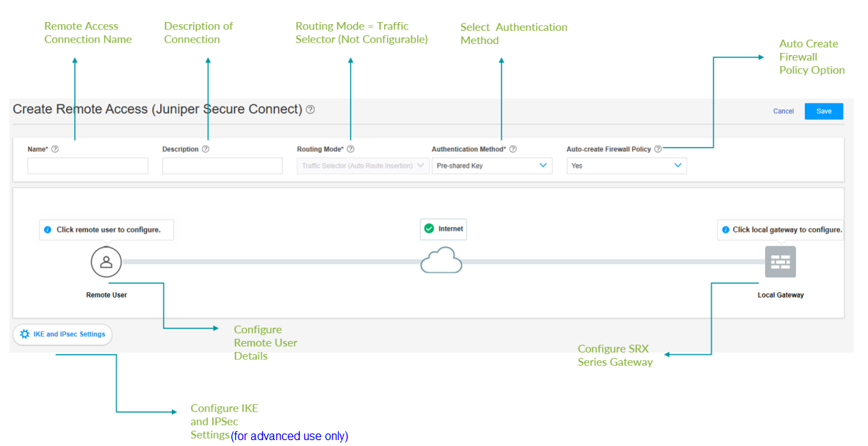Click the Local Gateway firewall icon
868x446 pixels.
[781, 262]
